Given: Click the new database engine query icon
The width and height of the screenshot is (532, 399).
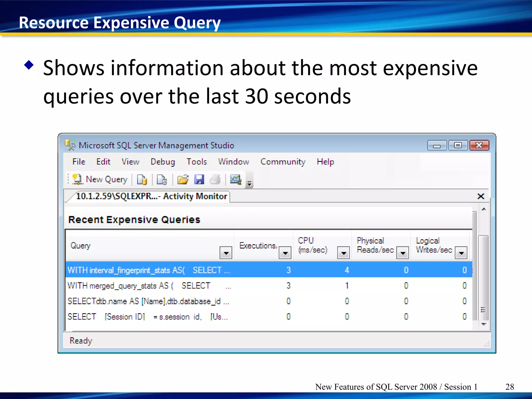Looking at the screenshot, I should point(142,179).
